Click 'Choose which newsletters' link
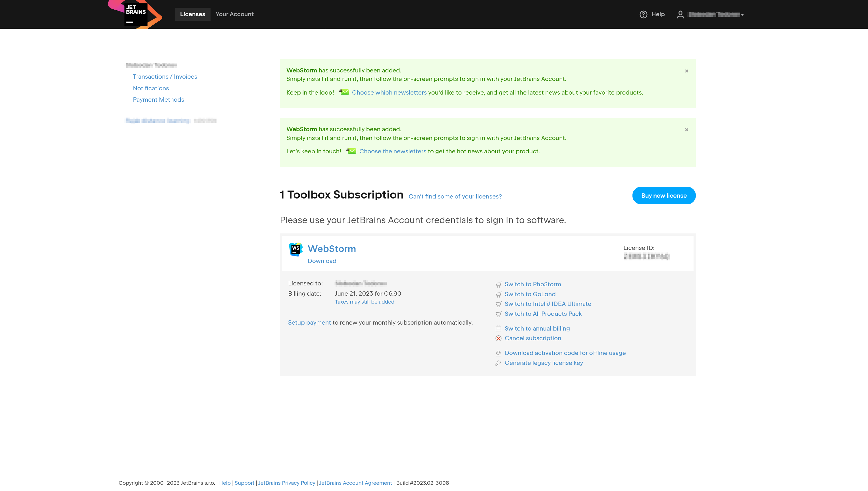 click(x=389, y=93)
